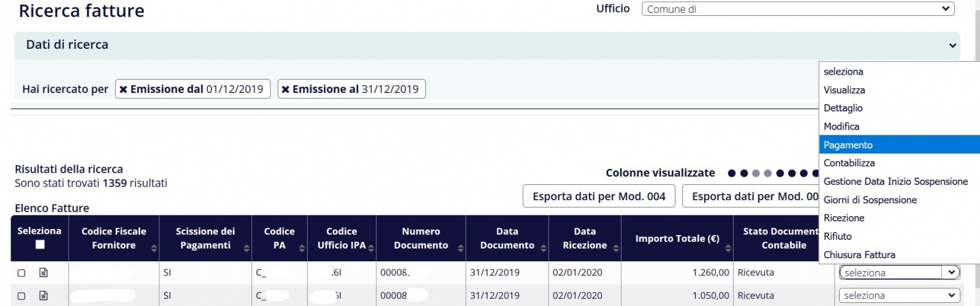980x306 pixels.
Task: Sort by Codice Fiscale Fornitore column
Action: [154, 248]
